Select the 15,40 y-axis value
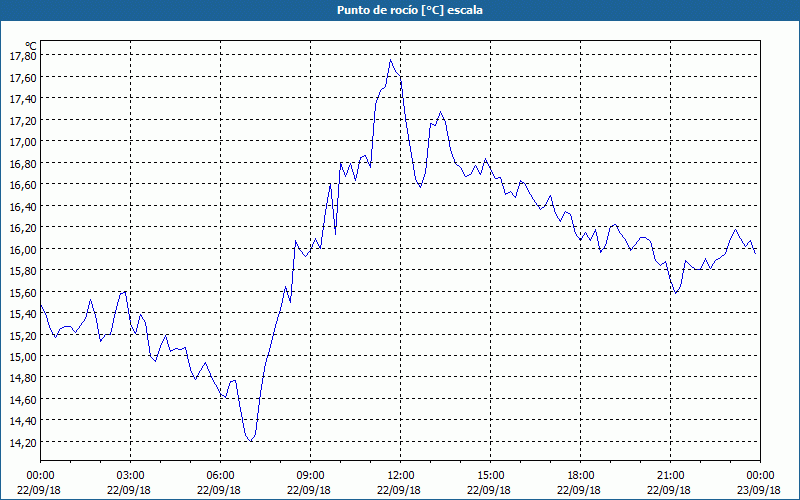800x500 pixels. pyautogui.click(x=22, y=313)
